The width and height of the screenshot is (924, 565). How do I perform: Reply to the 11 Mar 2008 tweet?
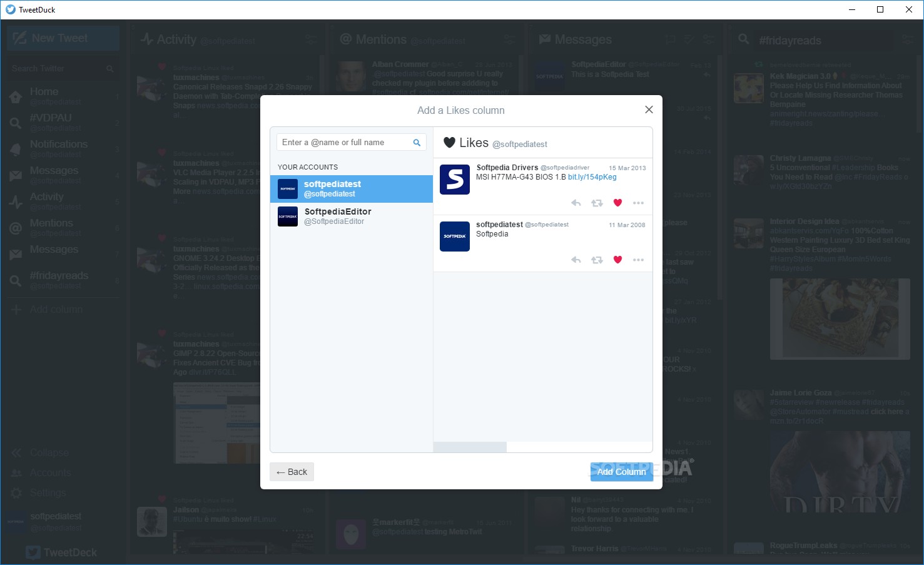click(576, 260)
